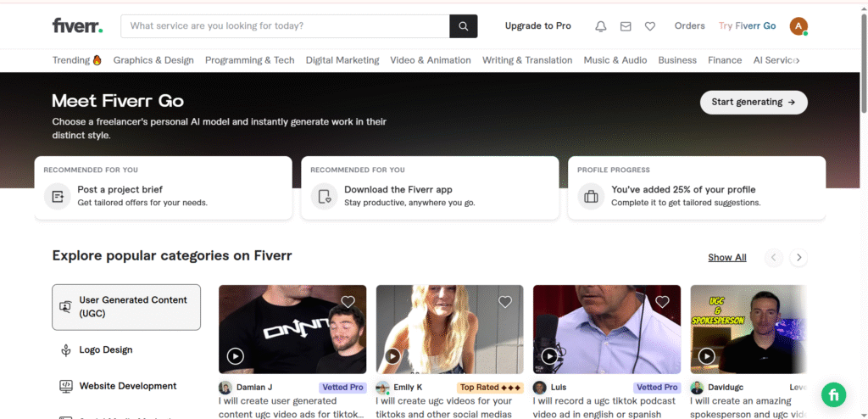
Task: Click the profile progress briefcase icon
Action: 591,196
